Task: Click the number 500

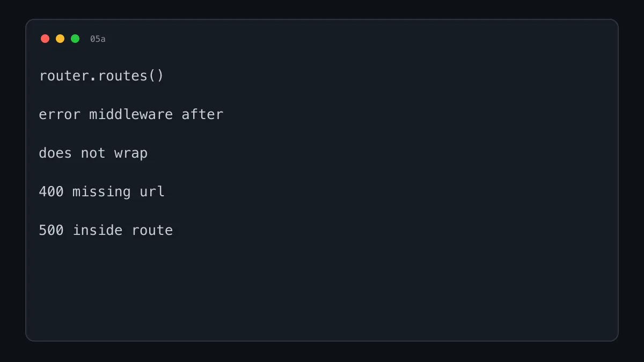Action: pyautogui.click(x=52, y=231)
